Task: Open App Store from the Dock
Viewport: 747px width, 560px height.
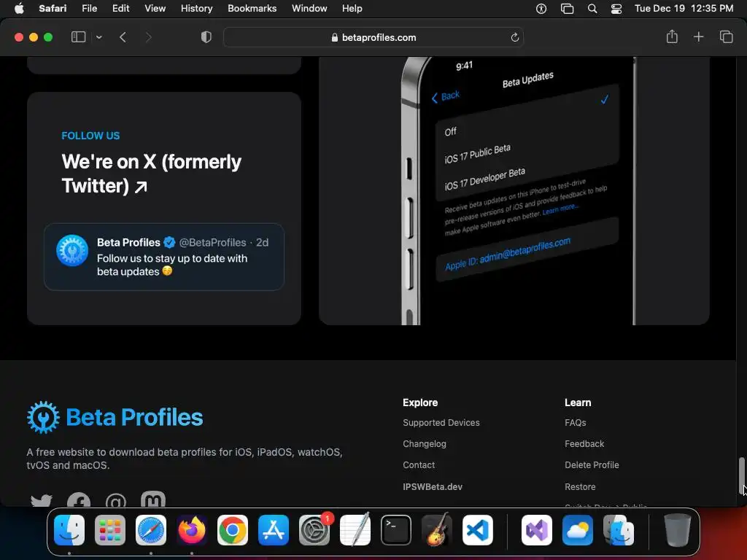Action: (x=274, y=530)
